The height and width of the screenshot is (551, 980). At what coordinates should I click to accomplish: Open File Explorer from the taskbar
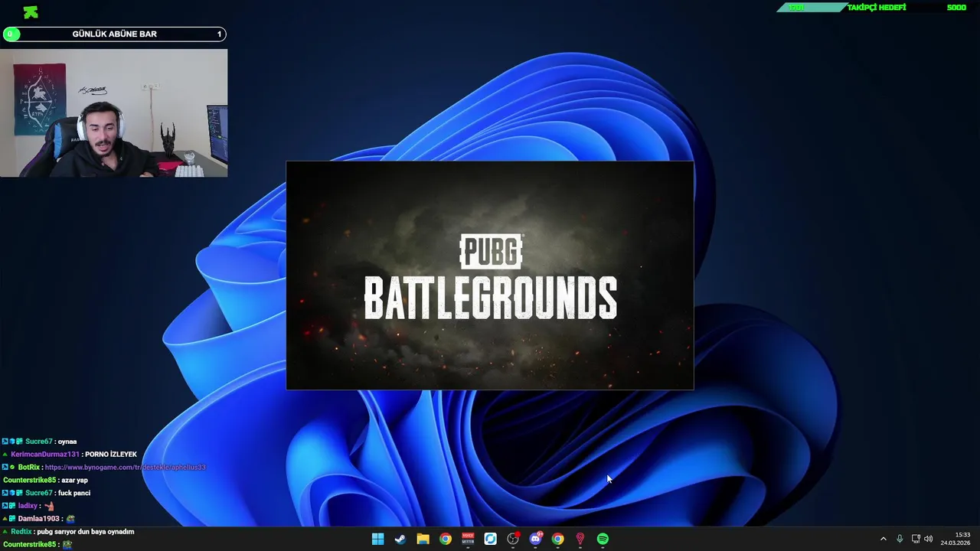pos(423,539)
